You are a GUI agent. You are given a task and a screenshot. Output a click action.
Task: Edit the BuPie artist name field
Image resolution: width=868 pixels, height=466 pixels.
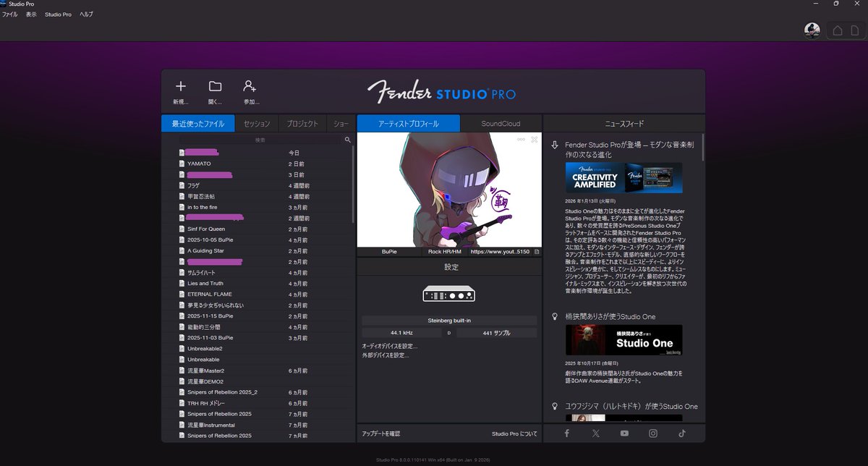click(x=389, y=252)
